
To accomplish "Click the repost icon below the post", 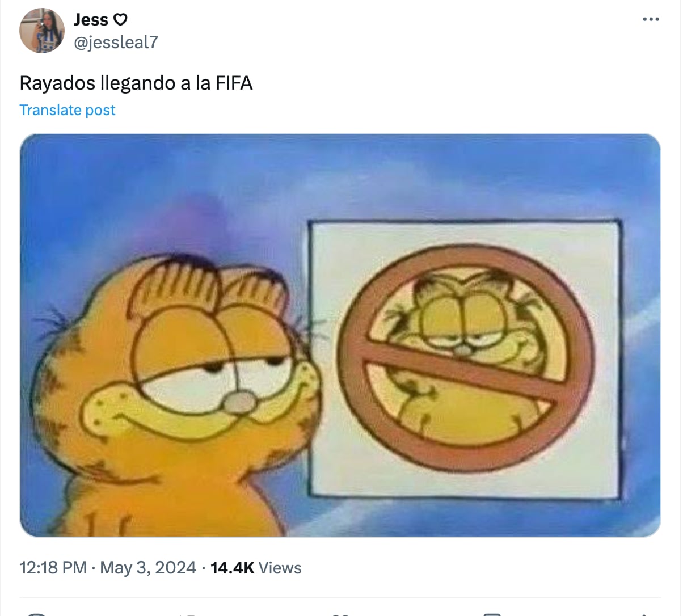I will coord(188,614).
